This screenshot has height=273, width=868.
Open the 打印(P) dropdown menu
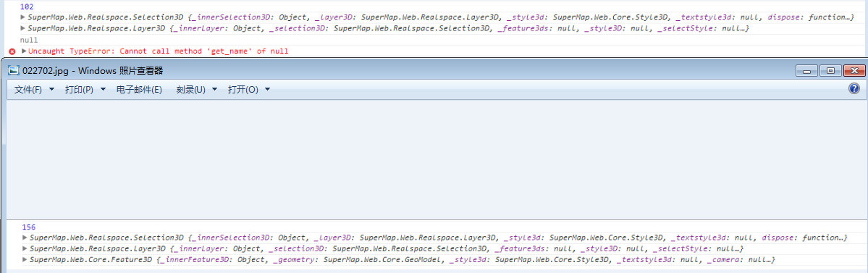click(85, 90)
